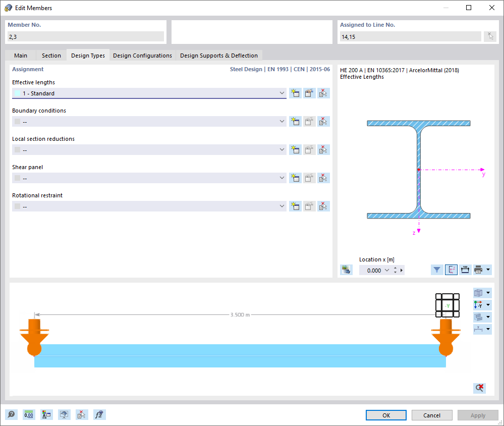Switch to the Main tab
This screenshot has width=504, height=426.
click(x=21, y=56)
